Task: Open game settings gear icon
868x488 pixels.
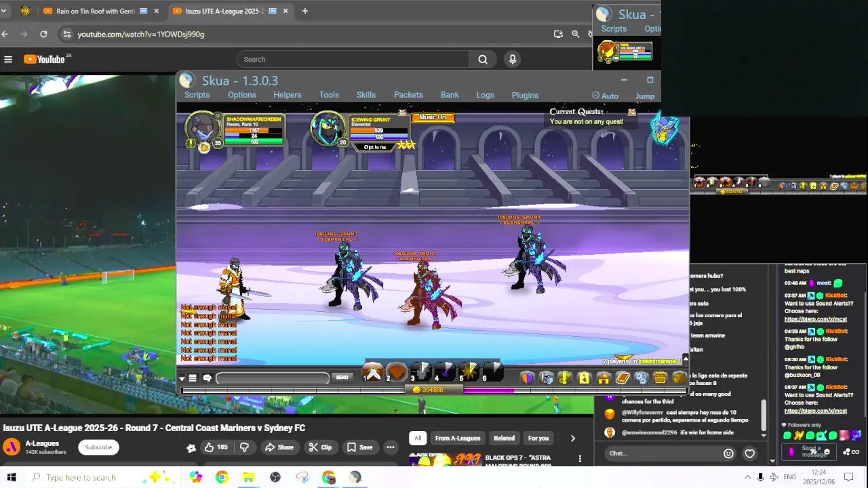Action: [642, 378]
